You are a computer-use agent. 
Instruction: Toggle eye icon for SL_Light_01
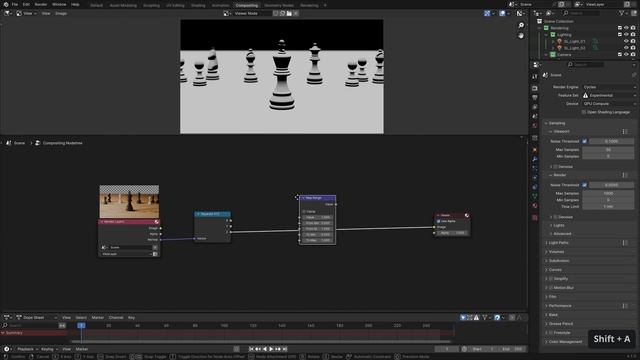(x=626, y=41)
